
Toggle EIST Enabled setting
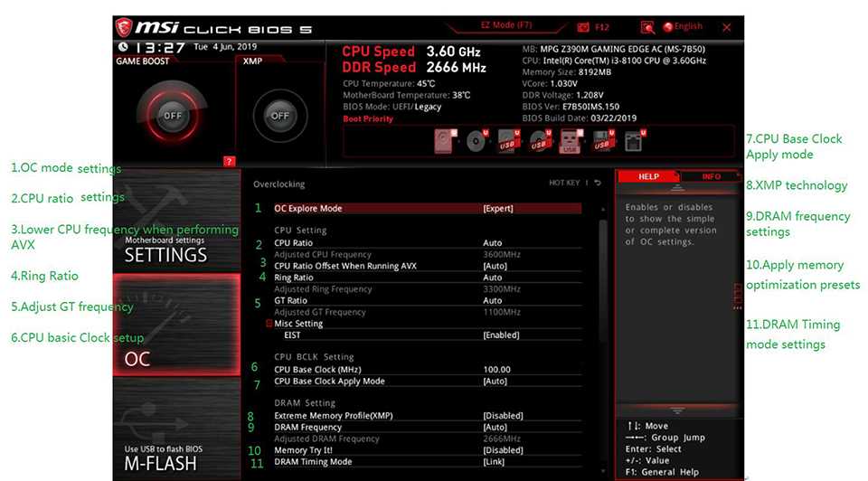point(501,335)
